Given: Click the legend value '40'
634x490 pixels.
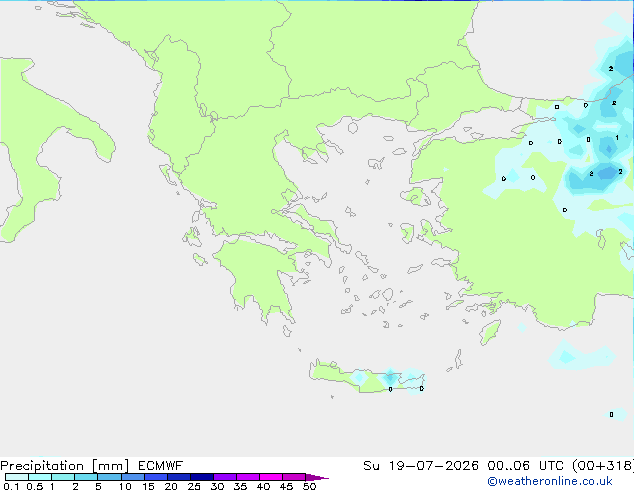Looking at the screenshot, I should pyautogui.click(x=263, y=486).
